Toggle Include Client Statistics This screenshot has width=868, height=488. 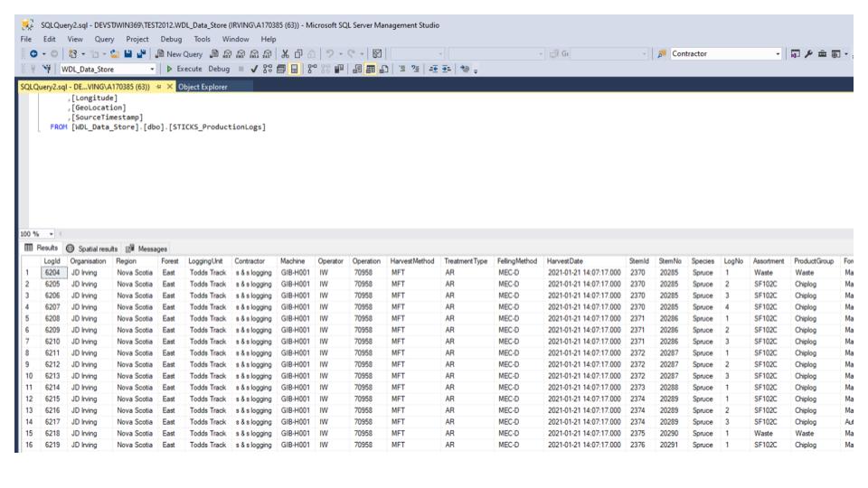tap(339, 70)
